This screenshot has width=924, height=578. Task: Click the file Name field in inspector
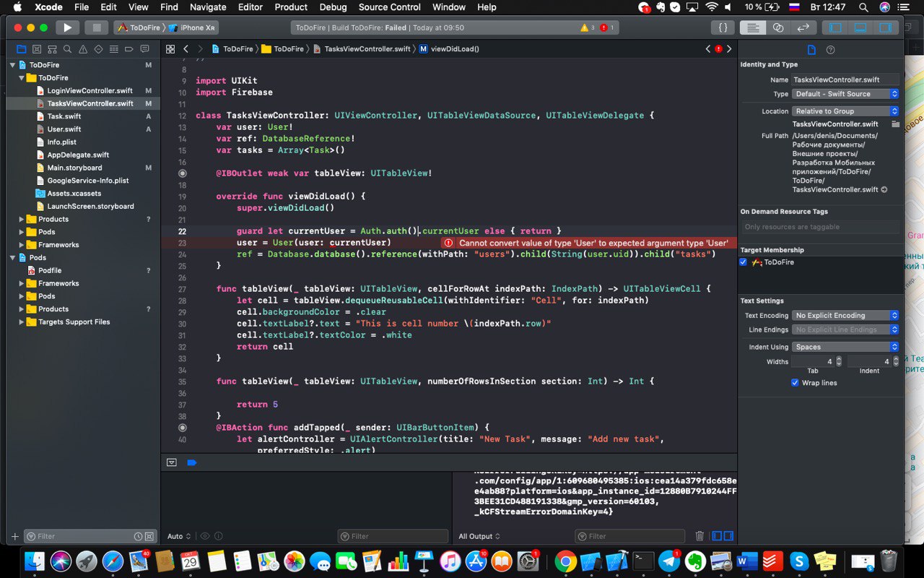click(x=845, y=79)
